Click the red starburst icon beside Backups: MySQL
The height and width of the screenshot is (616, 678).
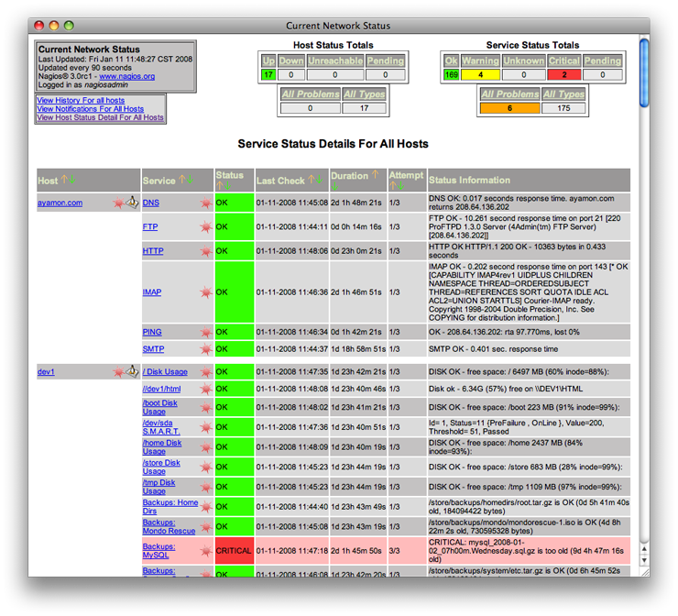(x=205, y=550)
